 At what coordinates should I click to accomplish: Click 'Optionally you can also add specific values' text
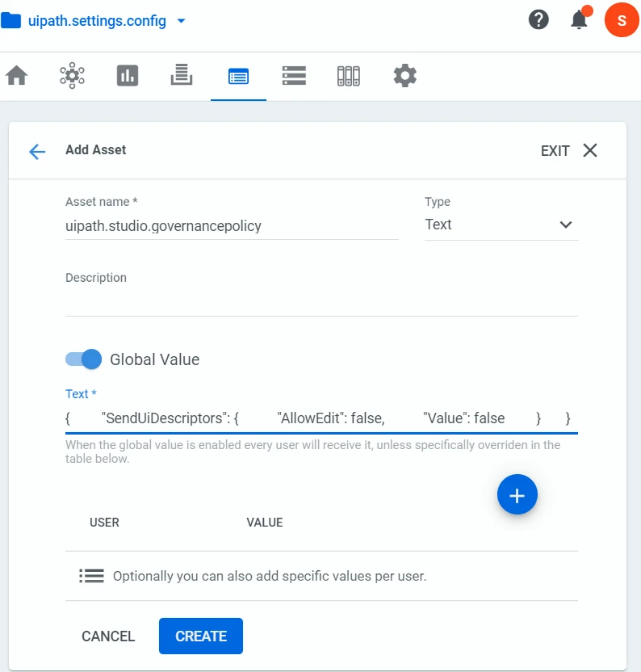[x=270, y=576]
